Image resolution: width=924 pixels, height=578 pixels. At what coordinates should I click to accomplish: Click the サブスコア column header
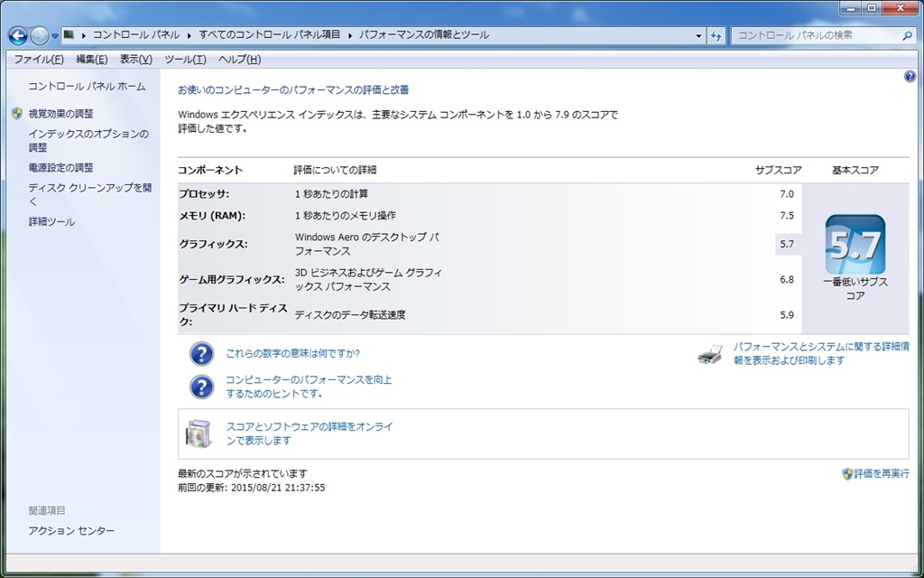(x=779, y=170)
